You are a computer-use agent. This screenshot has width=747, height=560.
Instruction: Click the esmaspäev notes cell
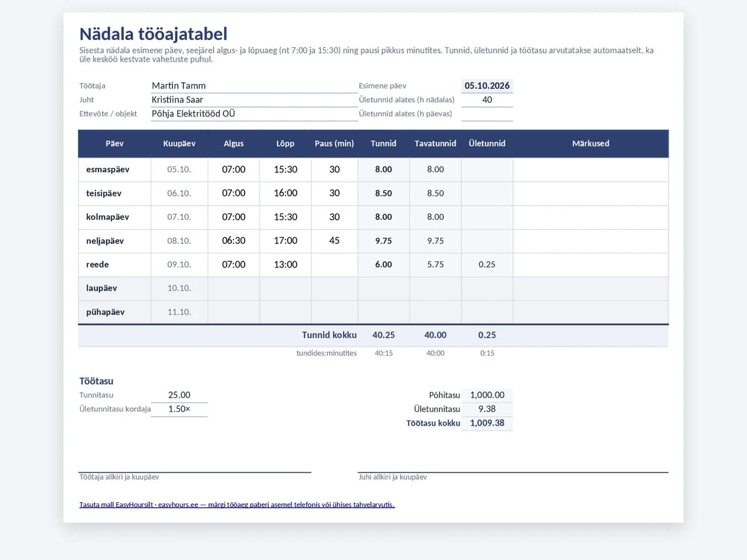(591, 169)
